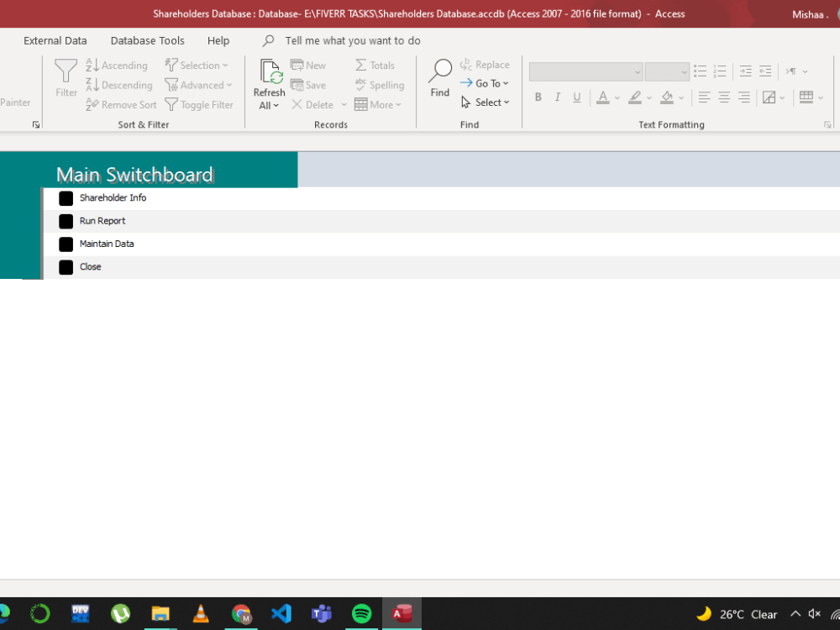
Task: Open the Font Color picker
Action: pos(603,97)
